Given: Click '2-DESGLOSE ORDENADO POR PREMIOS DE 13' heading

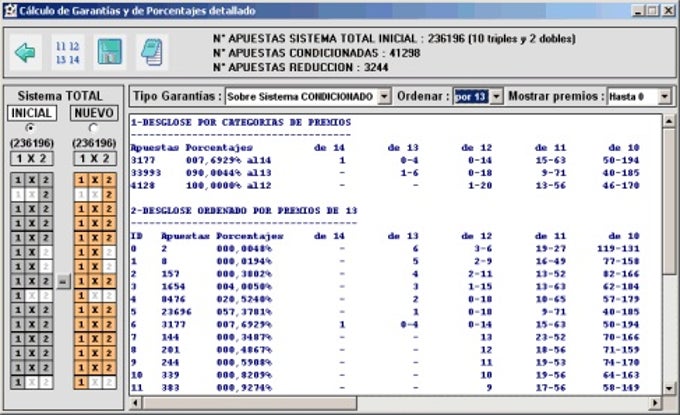Looking at the screenshot, I should 244,211.
